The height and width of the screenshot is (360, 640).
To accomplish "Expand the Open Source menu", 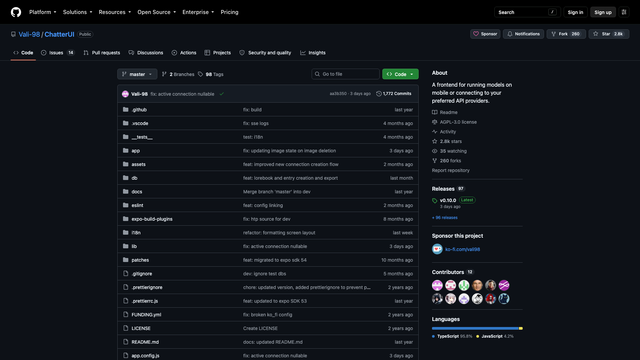I will coord(156,12).
